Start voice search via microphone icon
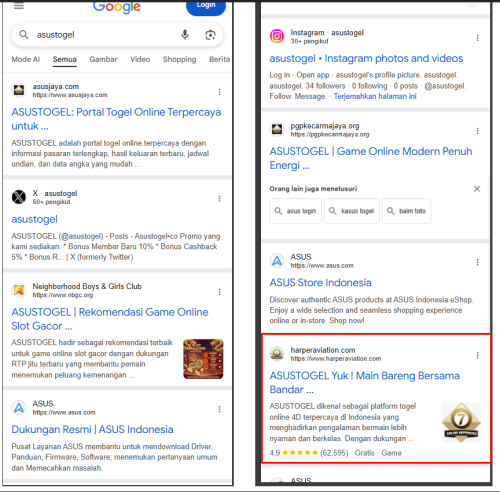Screen dimensions: 500x492 [x=185, y=34]
